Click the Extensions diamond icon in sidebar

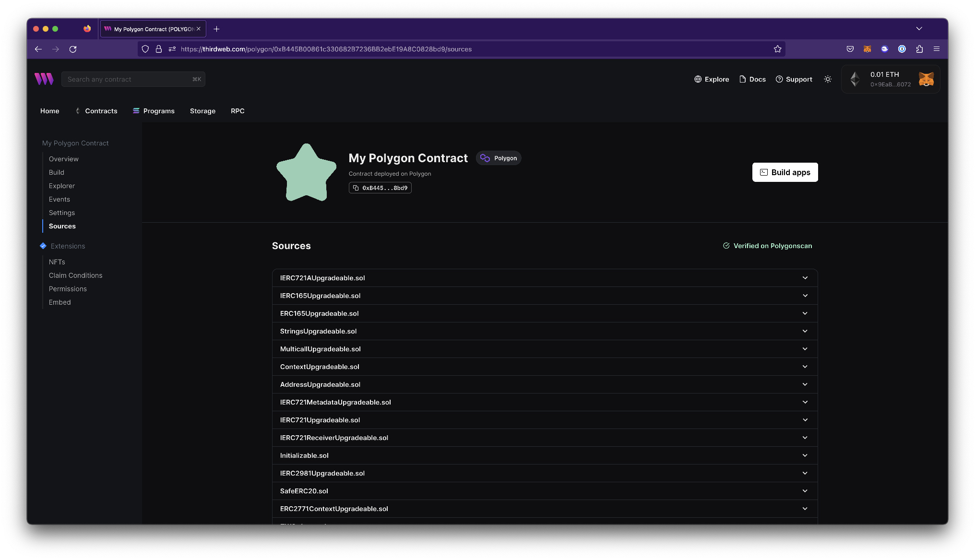[x=43, y=246]
